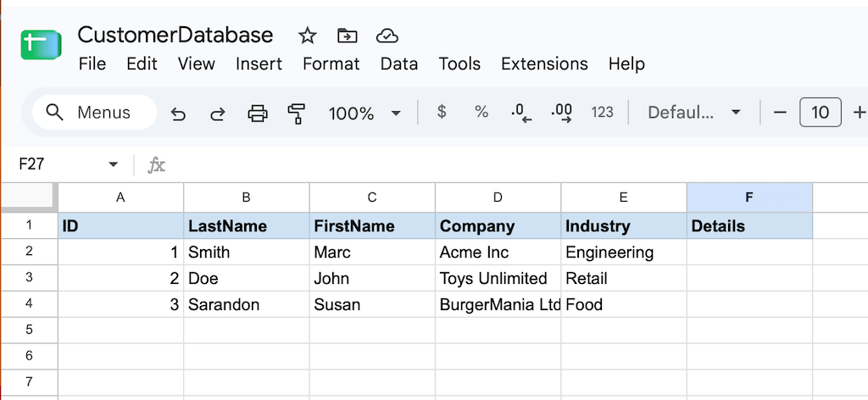Click the font size 10 field
Image resolution: width=868 pixels, height=400 pixels.
point(821,113)
